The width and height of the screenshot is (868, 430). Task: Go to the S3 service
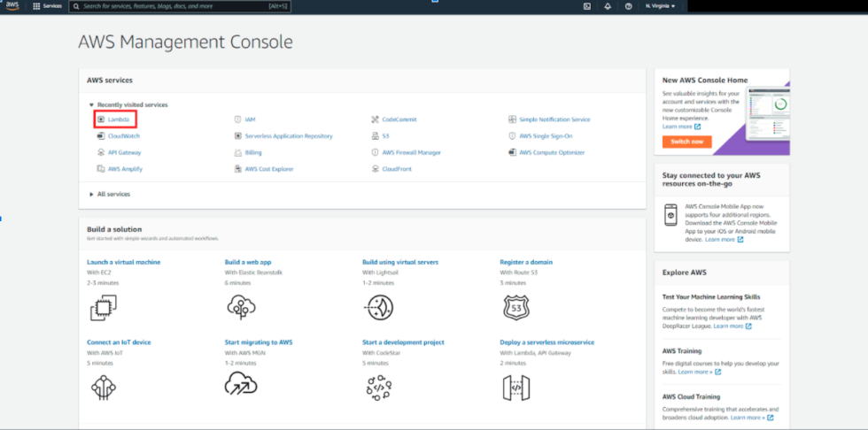[386, 136]
